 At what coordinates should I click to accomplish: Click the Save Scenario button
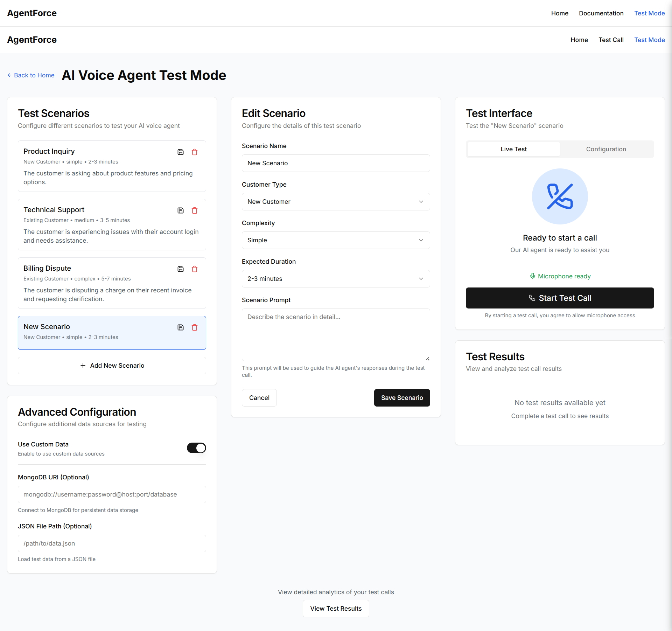[402, 398]
